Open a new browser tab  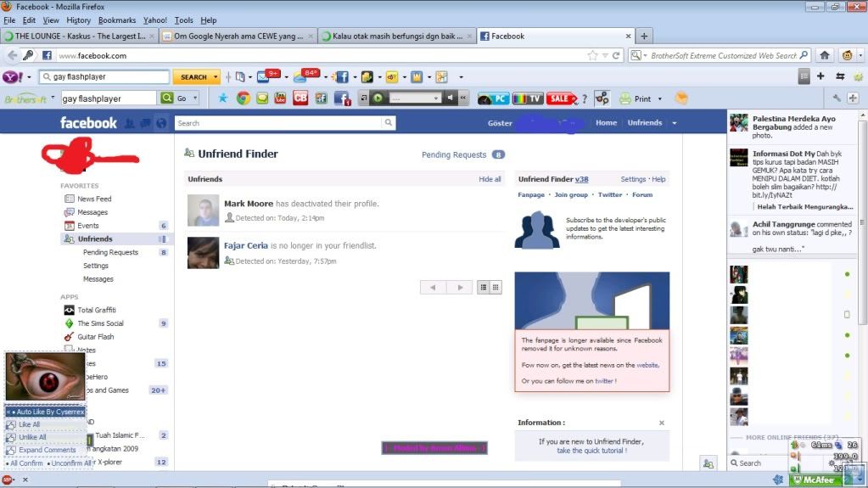click(x=644, y=36)
